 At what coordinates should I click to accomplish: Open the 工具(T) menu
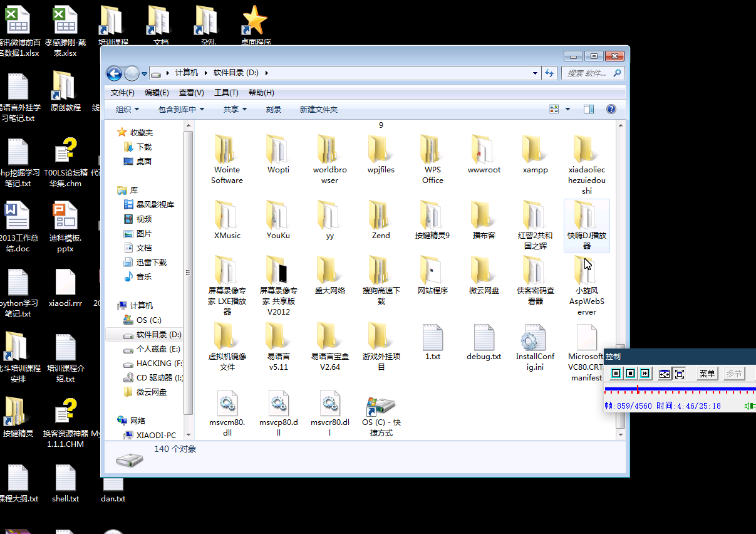(x=226, y=93)
